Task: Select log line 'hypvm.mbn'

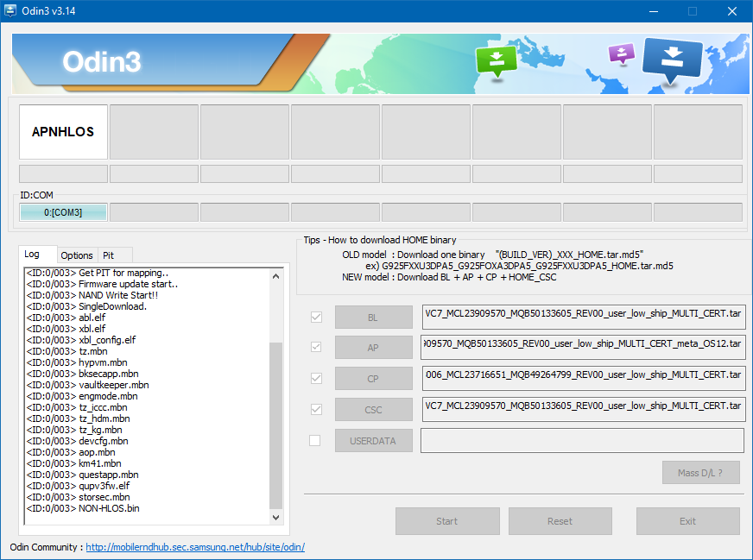Action: [x=77, y=362]
